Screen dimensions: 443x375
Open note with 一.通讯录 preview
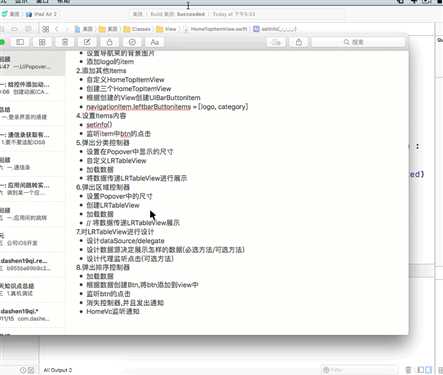32,164
